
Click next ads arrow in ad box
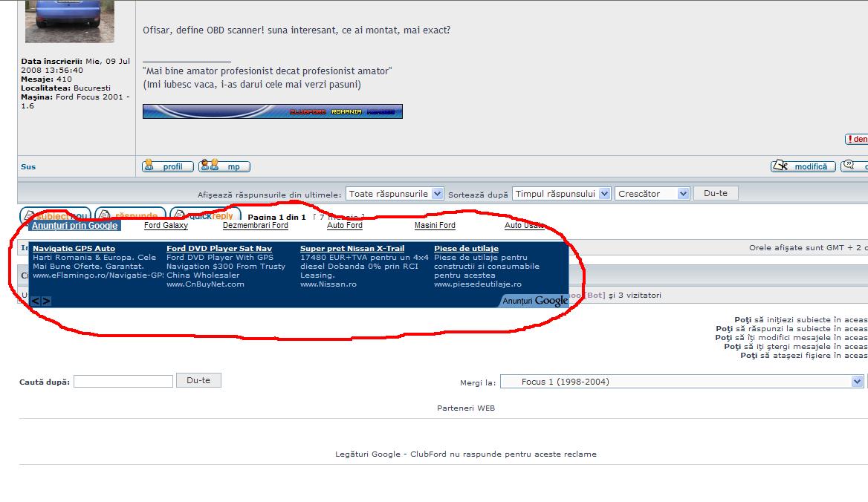[46, 301]
